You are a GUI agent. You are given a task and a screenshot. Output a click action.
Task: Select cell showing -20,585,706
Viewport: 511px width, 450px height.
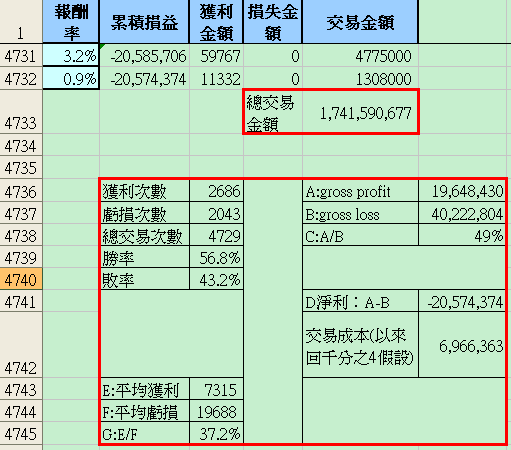144,55
